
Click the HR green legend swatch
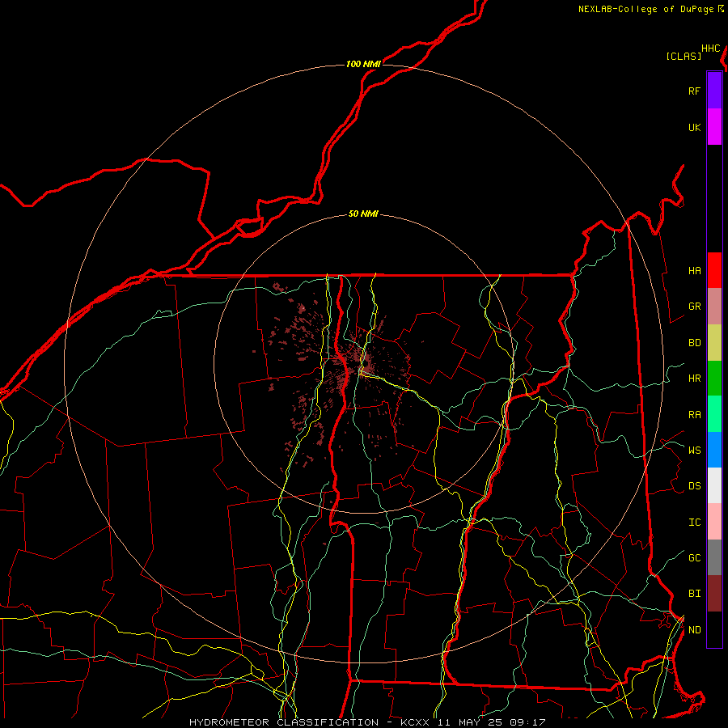(714, 379)
